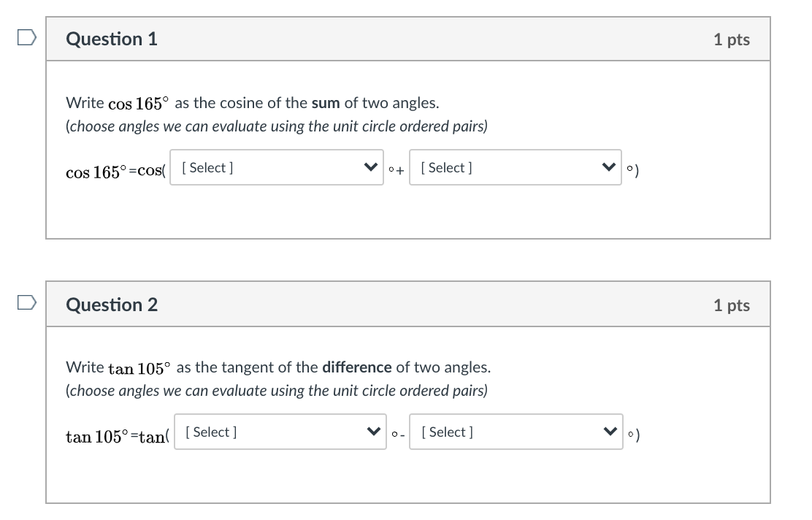Image resolution: width=812 pixels, height=520 pixels.
Task: Click the chevron on Question 2's second Select box
Action: [610, 432]
